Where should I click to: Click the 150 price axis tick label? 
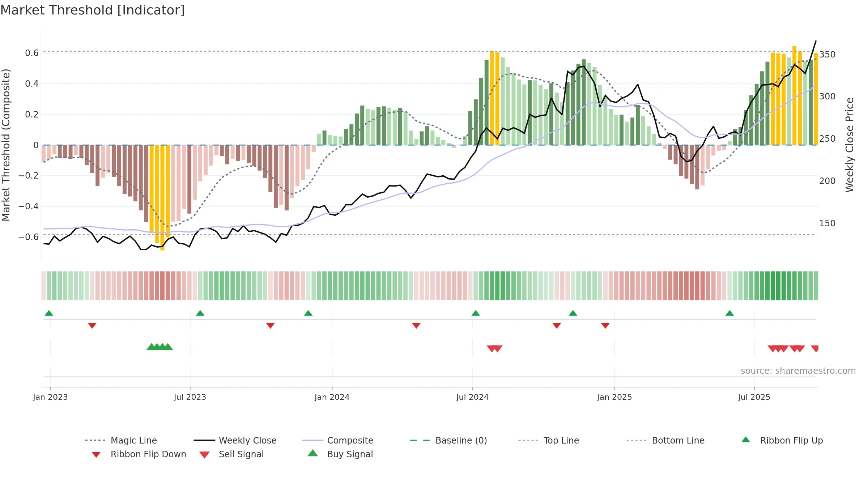click(x=827, y=223)
